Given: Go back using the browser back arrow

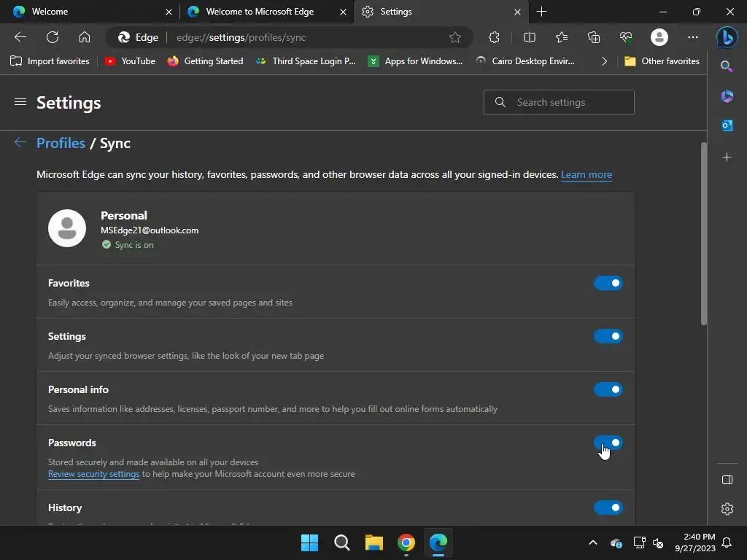Looking at the screenshot, I should coord(20,37).
